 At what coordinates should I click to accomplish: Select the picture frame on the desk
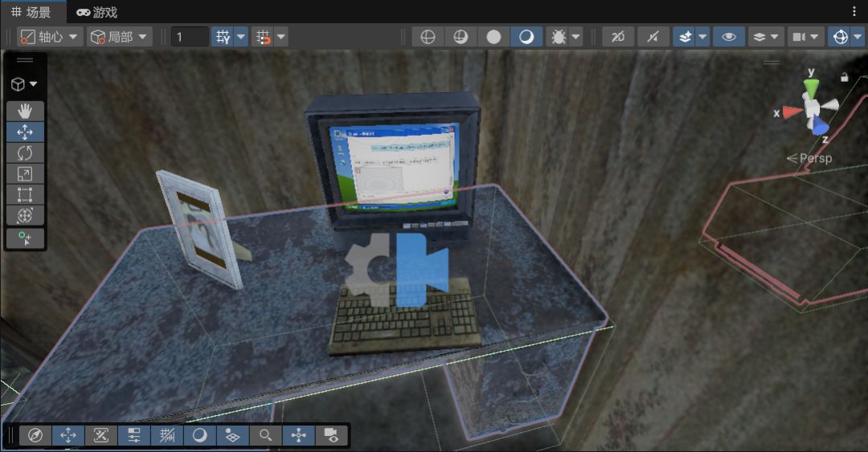200,228
